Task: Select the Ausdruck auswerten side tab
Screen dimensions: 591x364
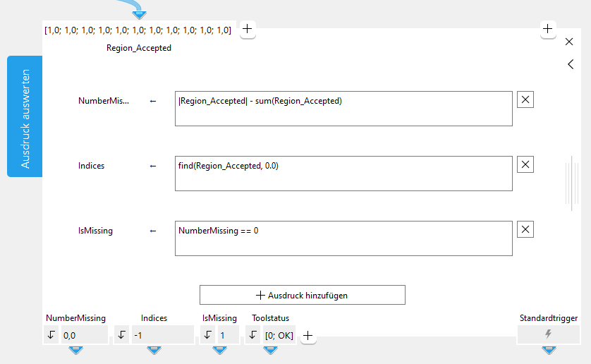Action: click(25, 116)
